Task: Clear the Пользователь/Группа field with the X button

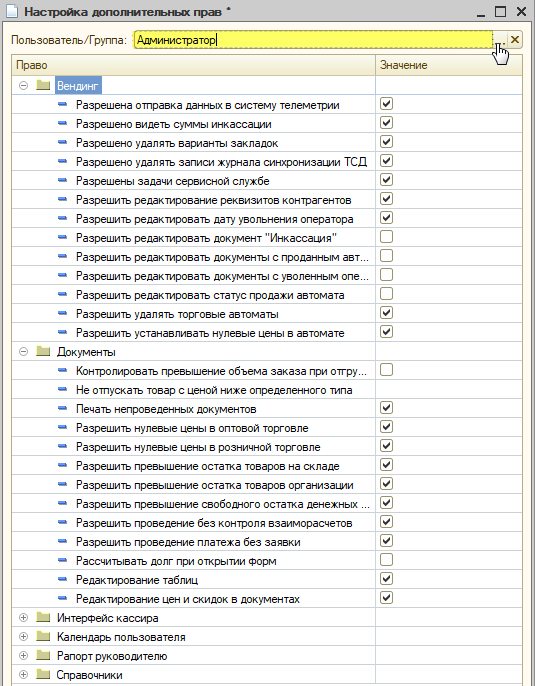Action: coord(515,40)
